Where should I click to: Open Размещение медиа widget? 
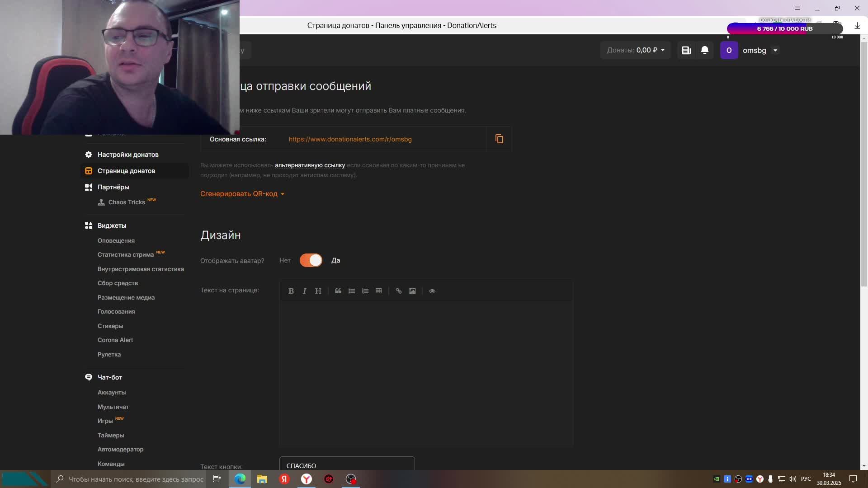click(126, 298)
